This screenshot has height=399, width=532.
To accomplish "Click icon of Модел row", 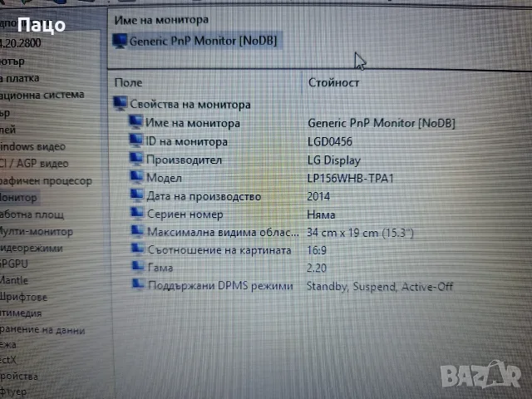I will point(137,177).
